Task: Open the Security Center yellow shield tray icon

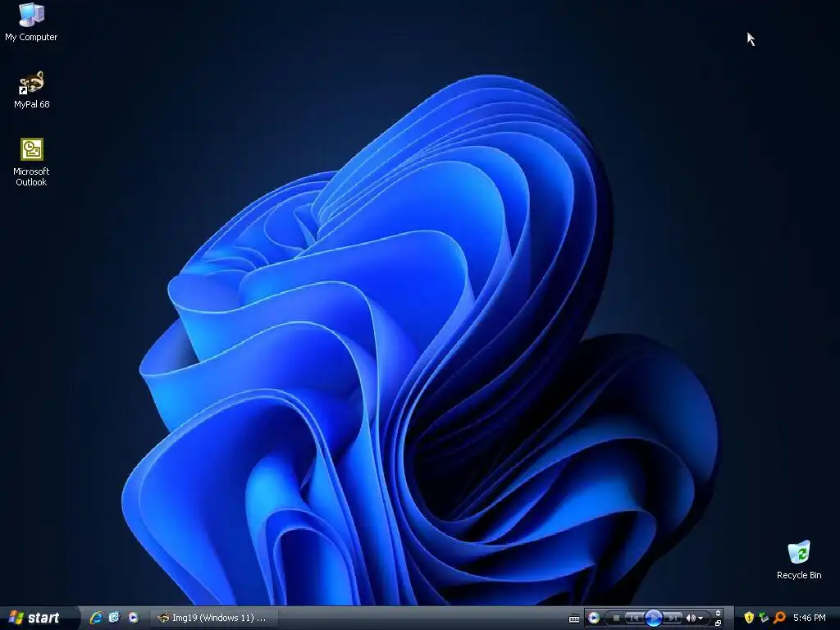Action: click(749, 618)
